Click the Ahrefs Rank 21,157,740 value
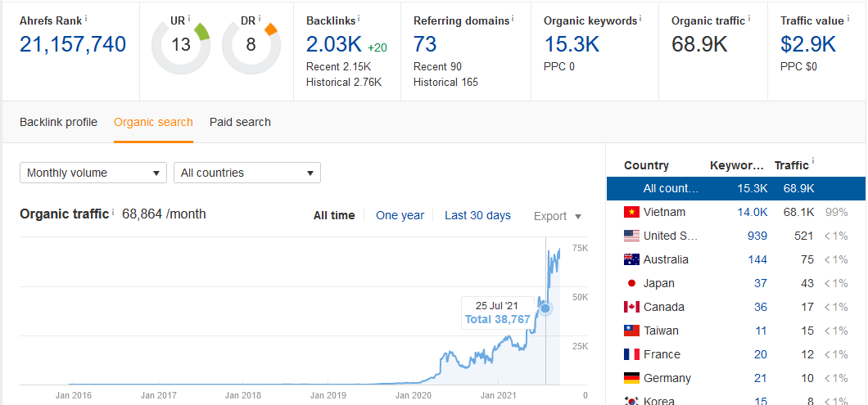The height and width of the screenshot is (405, 868). [73, 44]
